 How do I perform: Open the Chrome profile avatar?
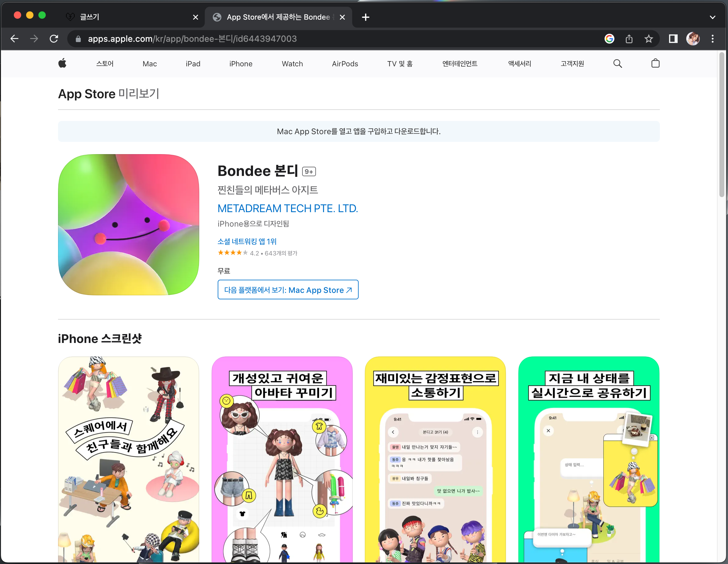(x=693, y=39)
